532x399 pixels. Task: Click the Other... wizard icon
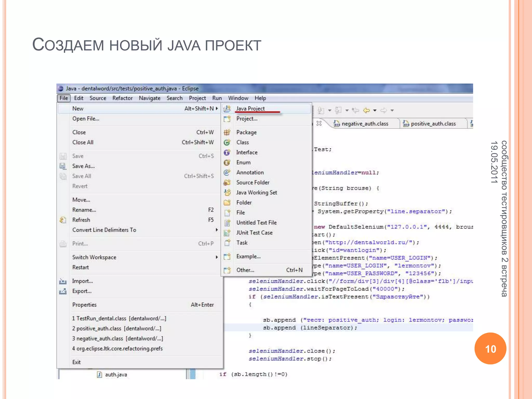pyautogui.click(x=227, y=270)
